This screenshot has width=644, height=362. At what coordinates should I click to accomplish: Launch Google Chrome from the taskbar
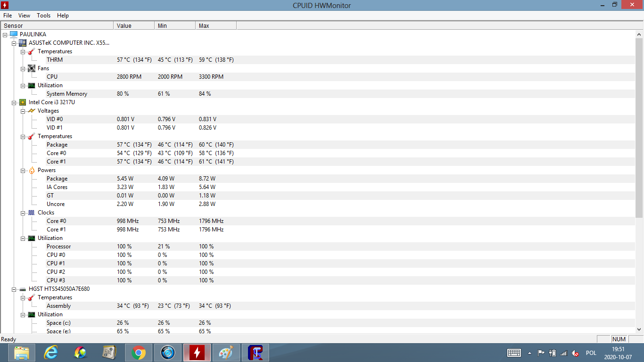pyautogui.click(x=139, y=353)
